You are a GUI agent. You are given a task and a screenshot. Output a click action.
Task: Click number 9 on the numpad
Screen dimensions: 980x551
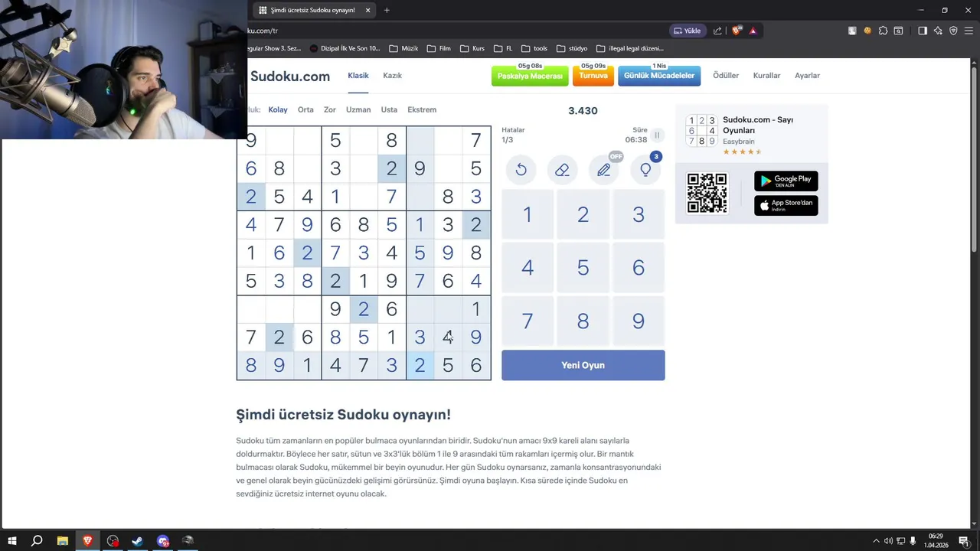pyautogui.click(x=639, y=321)
